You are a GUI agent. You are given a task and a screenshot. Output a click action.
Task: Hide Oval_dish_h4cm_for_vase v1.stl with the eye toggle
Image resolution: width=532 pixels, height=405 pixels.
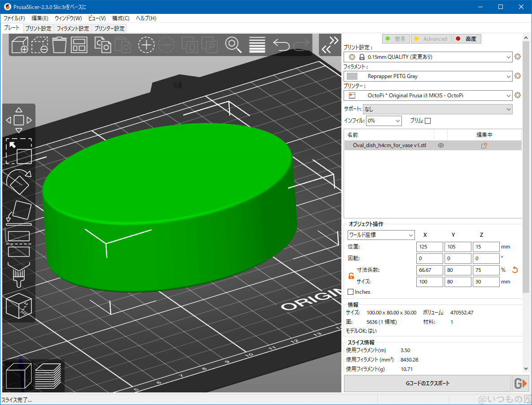(440, 145)
